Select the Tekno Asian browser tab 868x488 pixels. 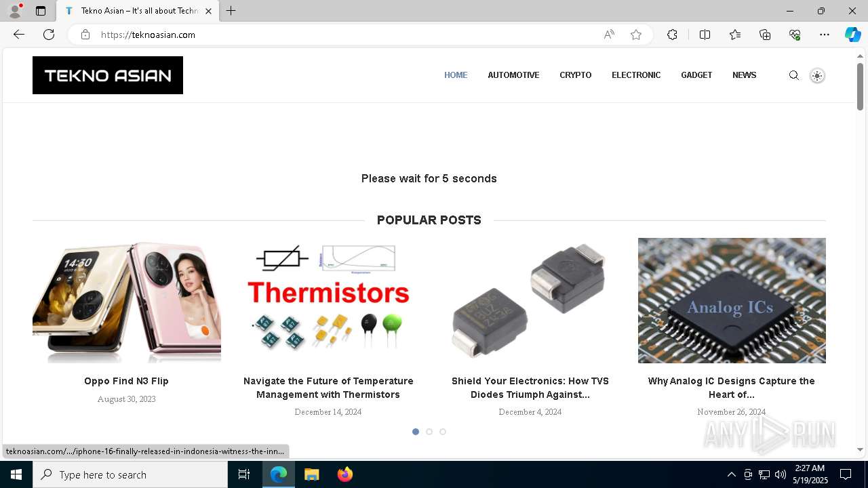tap(138, 11)
